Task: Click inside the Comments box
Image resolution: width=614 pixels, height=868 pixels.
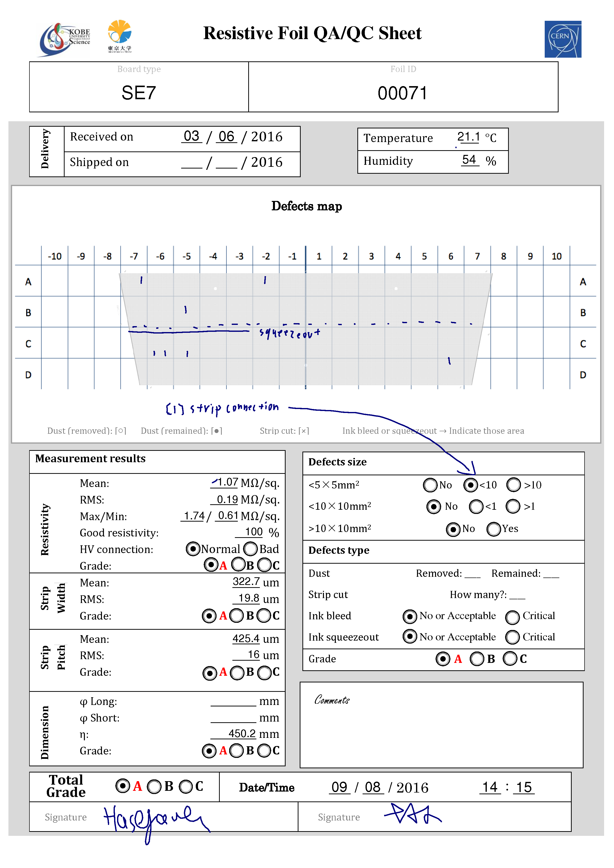Action: 442,725
